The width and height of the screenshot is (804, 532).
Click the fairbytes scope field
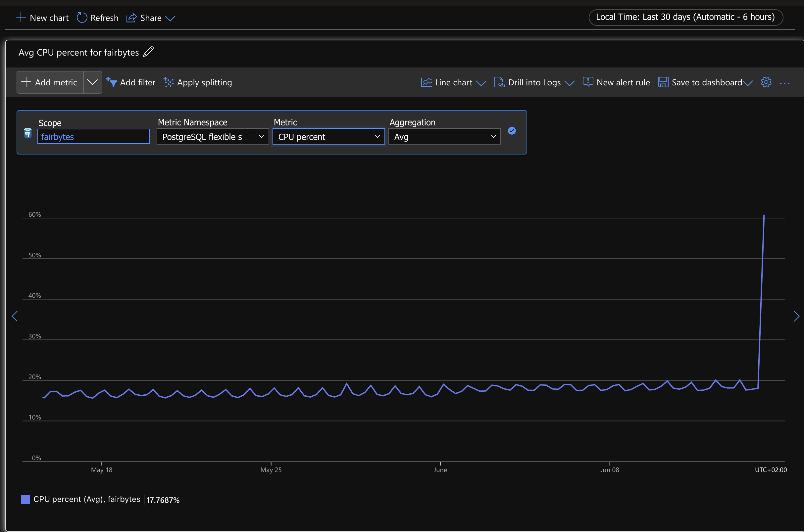(93, 136)
